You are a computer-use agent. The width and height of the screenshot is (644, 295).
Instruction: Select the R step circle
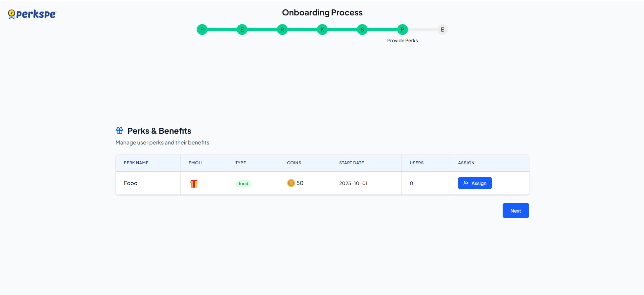click(282, 29)
